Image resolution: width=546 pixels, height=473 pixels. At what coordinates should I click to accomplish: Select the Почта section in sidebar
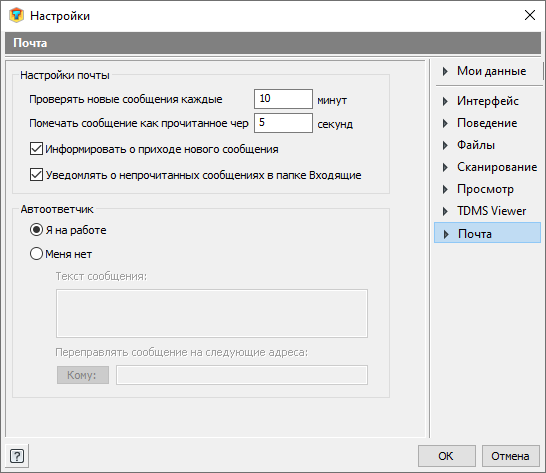[x=488, y=233]
